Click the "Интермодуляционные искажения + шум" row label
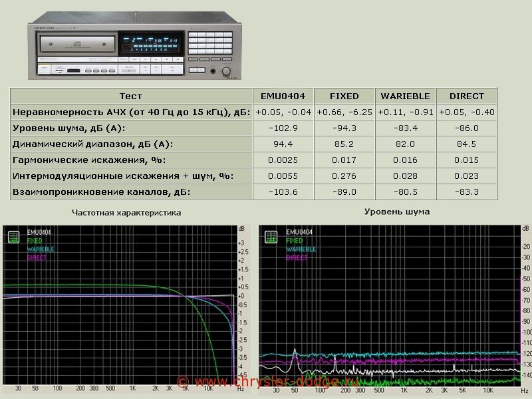This screenshot has width=532, height=399. [131, 176]
